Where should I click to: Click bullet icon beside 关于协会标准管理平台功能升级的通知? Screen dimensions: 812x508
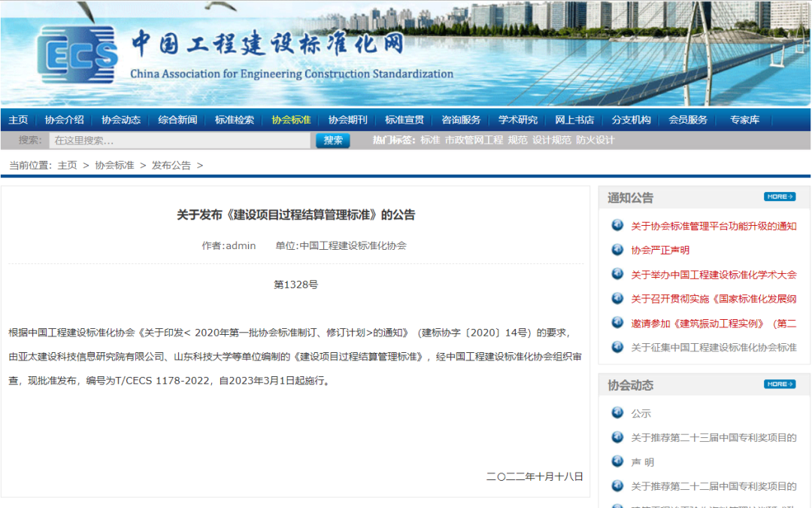point(617,225)
